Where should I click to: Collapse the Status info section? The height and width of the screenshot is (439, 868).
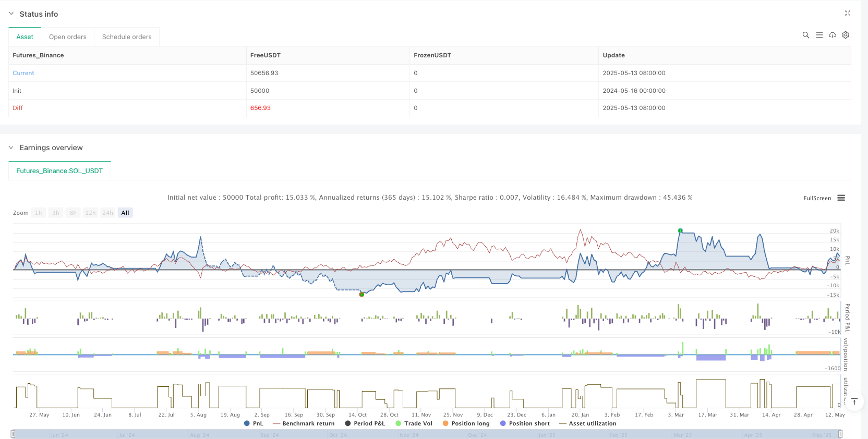point(11,14)
